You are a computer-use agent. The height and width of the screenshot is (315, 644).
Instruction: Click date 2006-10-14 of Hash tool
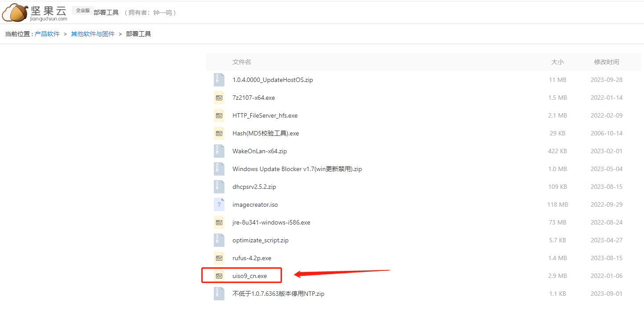pyautogui.click(x=607, y=133)
